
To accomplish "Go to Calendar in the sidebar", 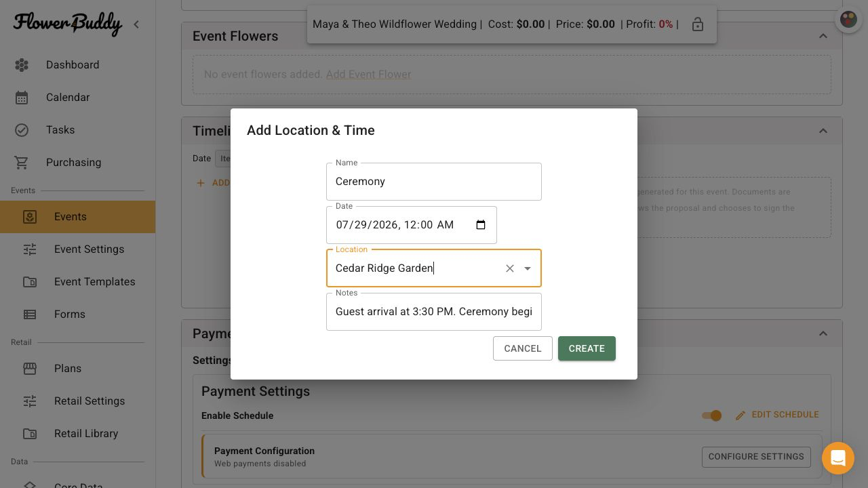I will (x=77, y=98).
